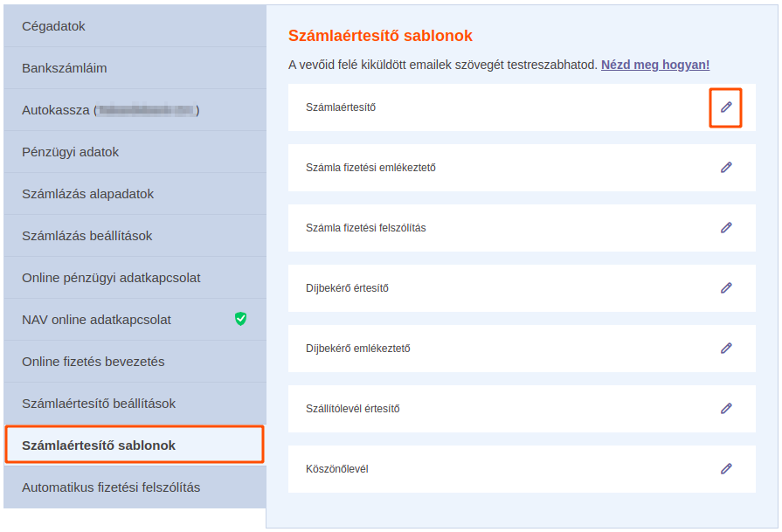Screen dimensions: 782x532
Task: Edit Számla fizetési emlékeztető template pencil
Action: 726,168
